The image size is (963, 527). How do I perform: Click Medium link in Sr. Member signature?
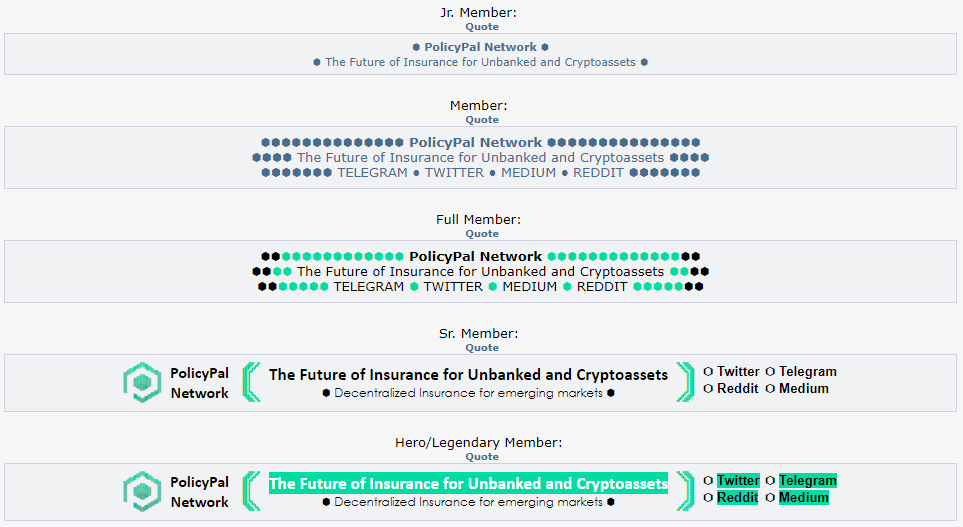(x=803, y=388)
